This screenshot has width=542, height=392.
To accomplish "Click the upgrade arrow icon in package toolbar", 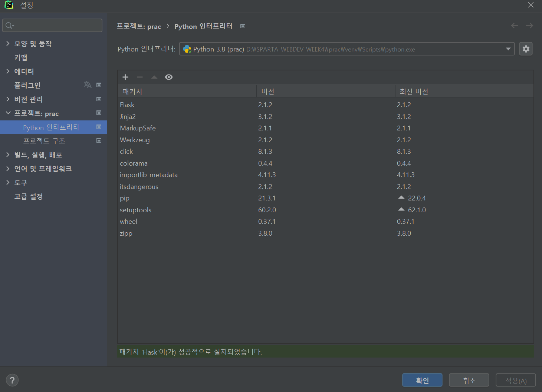I will pos(154,77).
